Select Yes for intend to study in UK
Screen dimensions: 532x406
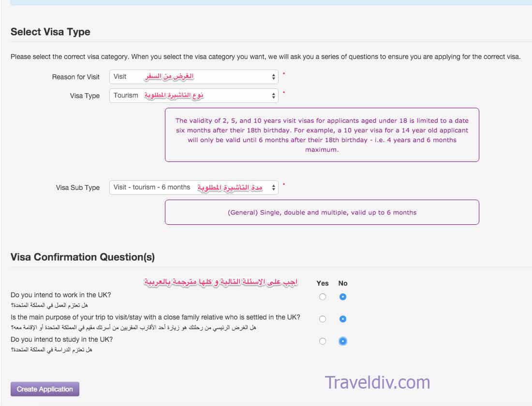[x=323, y=341]
